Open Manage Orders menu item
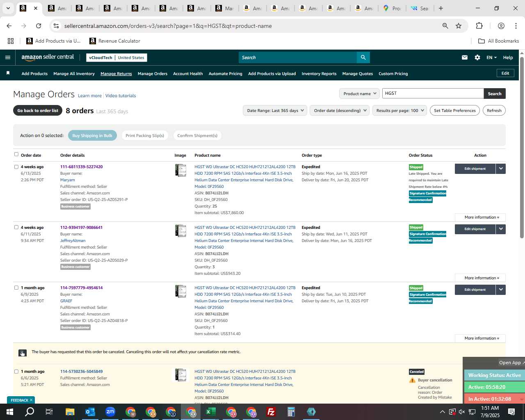The width and height of the screenshot is (525, 420). tap(153, 74)
